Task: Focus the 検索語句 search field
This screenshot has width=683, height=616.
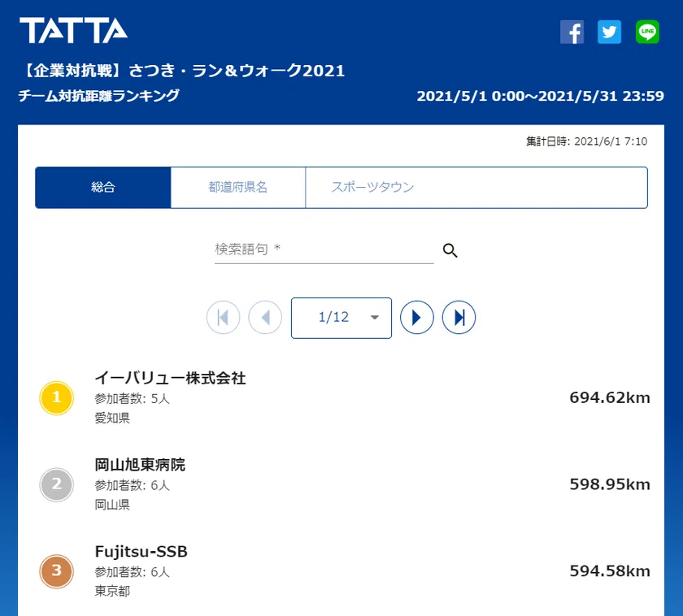Action: (x=324, y=249)
